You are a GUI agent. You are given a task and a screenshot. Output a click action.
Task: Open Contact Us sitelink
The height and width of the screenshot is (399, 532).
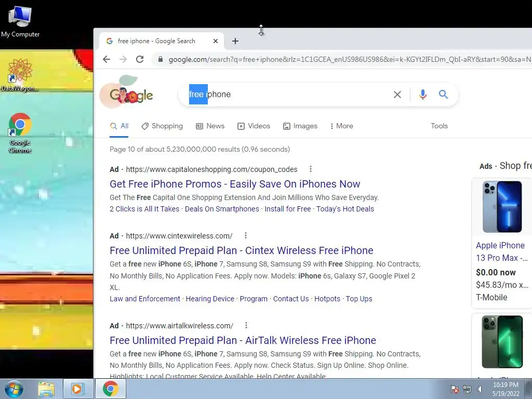click(x=291, y=299)
